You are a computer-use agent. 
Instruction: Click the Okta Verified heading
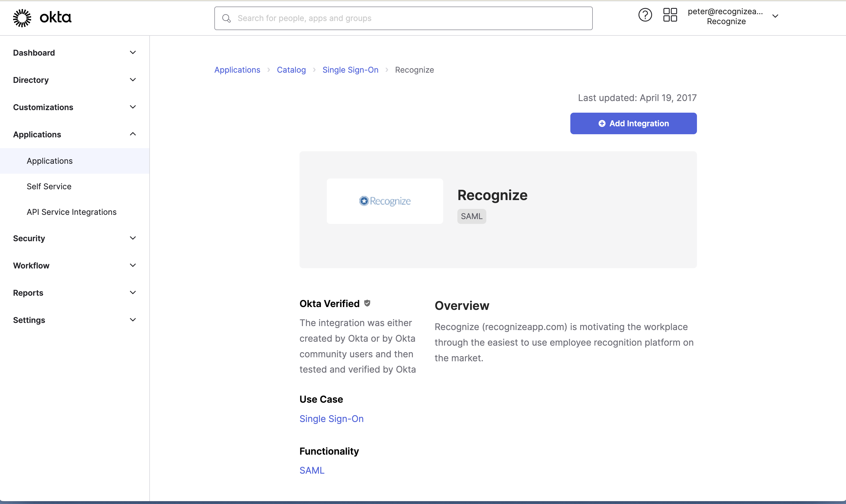coord(329,303)
